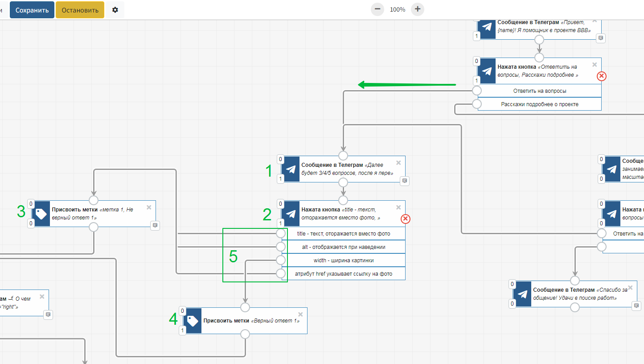644x364 pixels.
Task: Open comment icon on 'Привет, {name}!' message block
Action: coord(601,38)
